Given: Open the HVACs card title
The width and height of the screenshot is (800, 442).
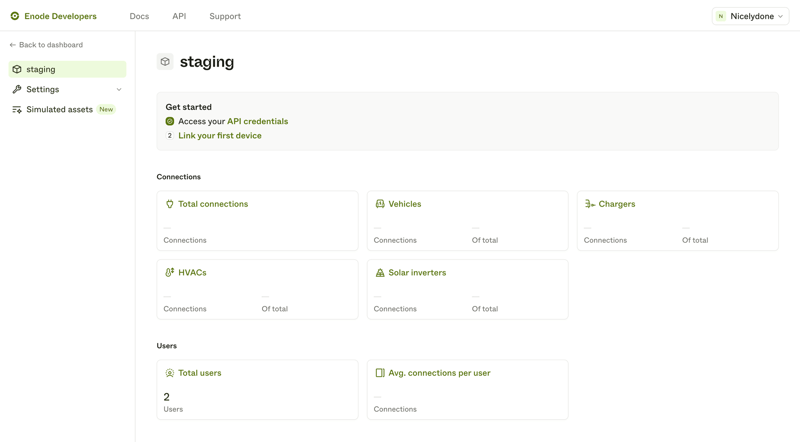Looking at the screenshot, I should [x=192, y=273].
